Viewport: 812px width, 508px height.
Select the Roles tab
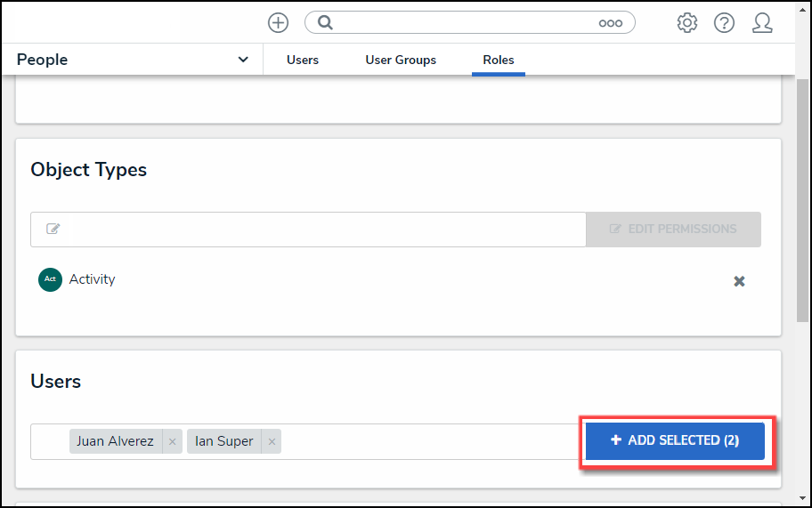pyautogui.click(x=499, y=60)
